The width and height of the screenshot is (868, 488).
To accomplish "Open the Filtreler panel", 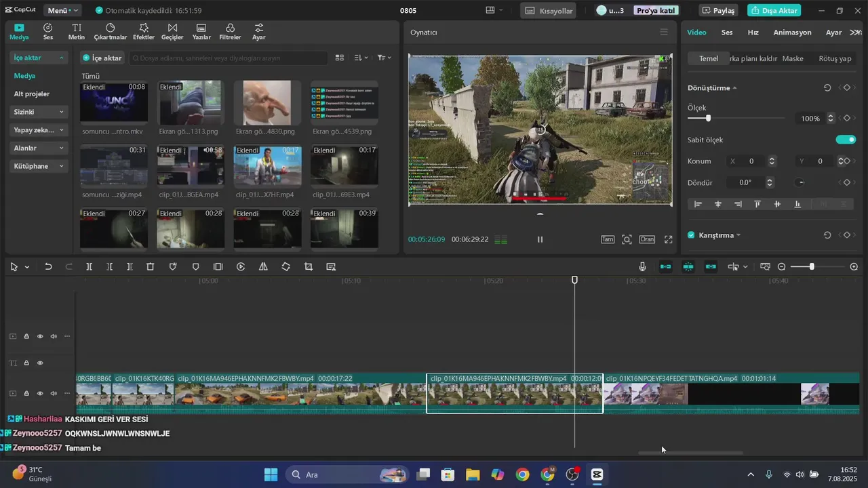I will (230, 32).
